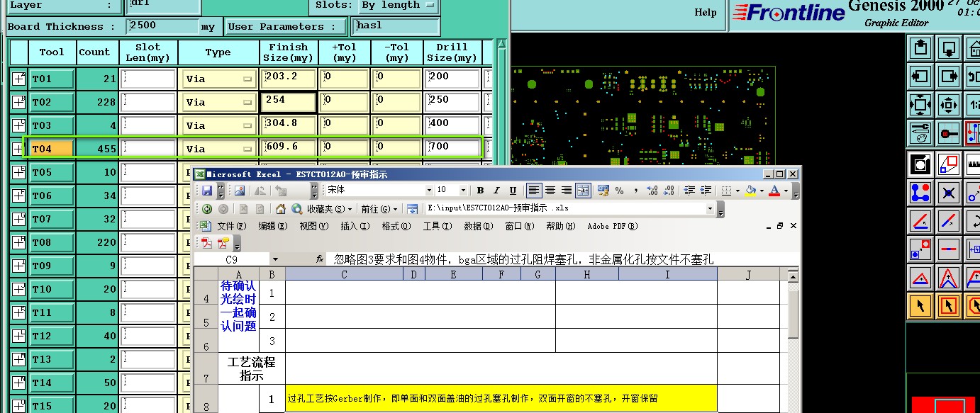Click the Search the Web icon in Excel
Screen dimensions: 980x413
pos(296,209)
